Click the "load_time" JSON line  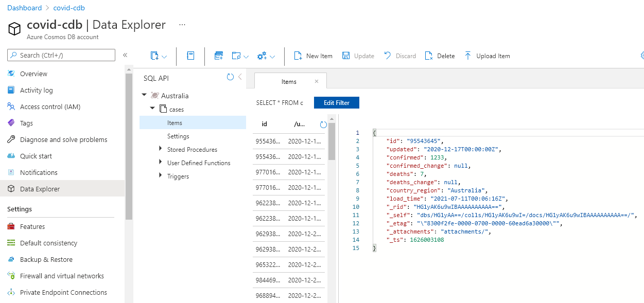(448, 199)
